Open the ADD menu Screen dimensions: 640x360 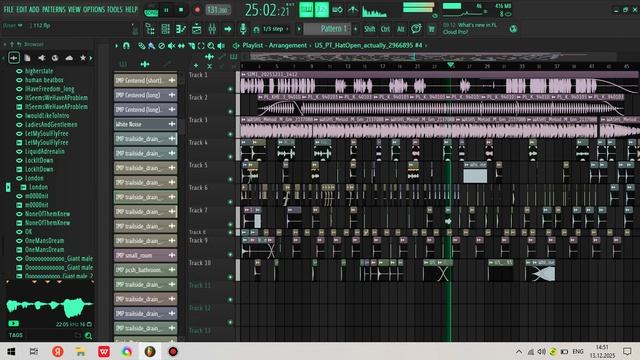click(34, 9)
